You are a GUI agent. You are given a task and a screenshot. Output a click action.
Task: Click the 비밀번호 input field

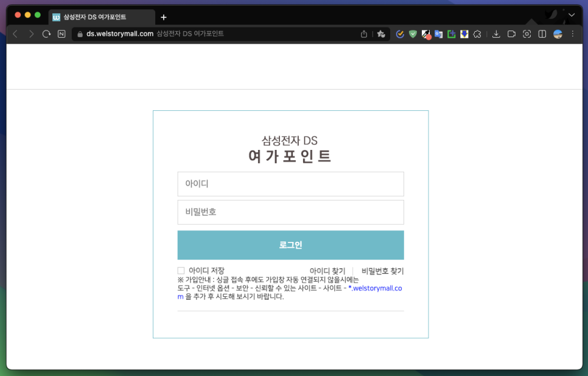290,213
